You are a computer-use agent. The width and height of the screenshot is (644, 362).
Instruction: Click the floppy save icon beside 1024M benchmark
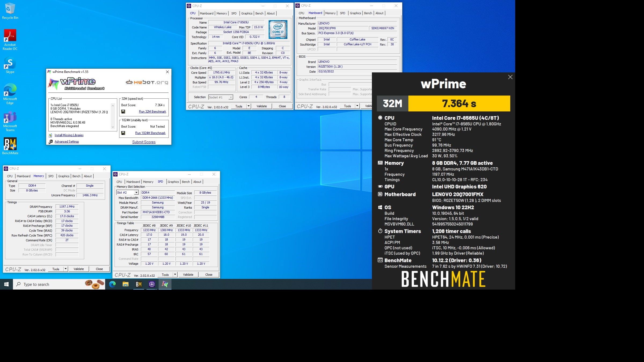point(123,133)
